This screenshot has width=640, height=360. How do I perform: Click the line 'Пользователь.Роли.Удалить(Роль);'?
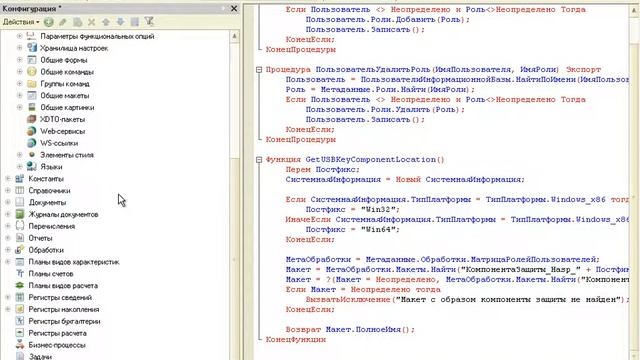[x=385, y=109]
